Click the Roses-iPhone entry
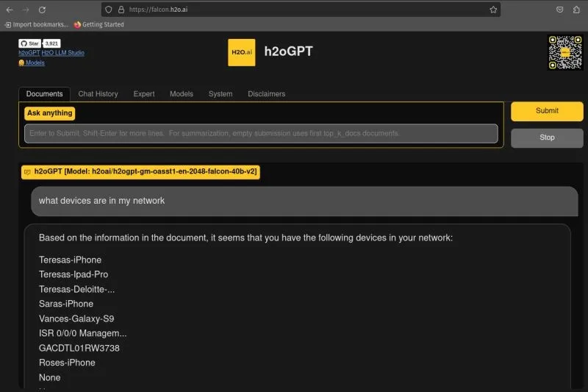The height and width of the screenshot is (392, 588). click(67, 363)
